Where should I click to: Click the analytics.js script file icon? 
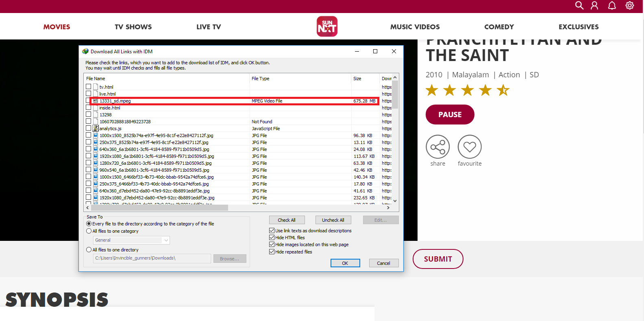96,128
